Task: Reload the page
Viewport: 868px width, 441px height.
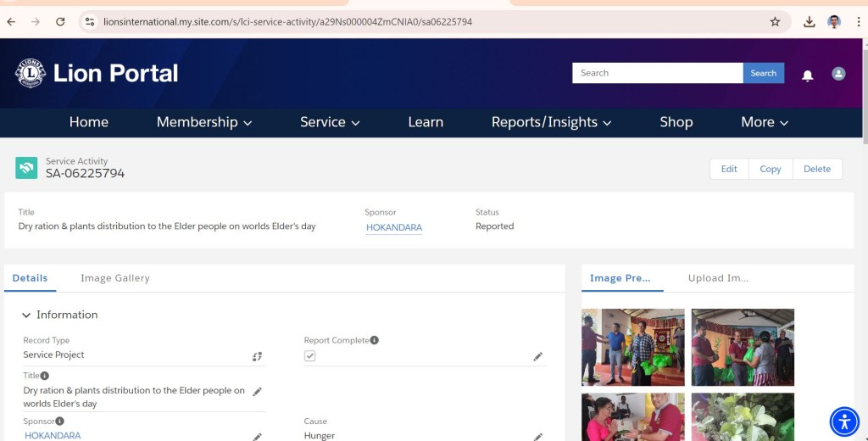Action: click(60, 21)
